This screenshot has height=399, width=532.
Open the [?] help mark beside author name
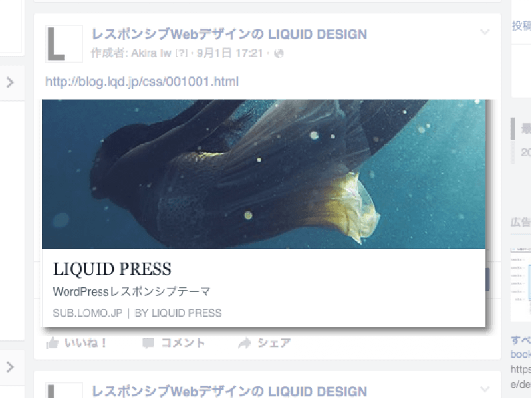(181, 53)
